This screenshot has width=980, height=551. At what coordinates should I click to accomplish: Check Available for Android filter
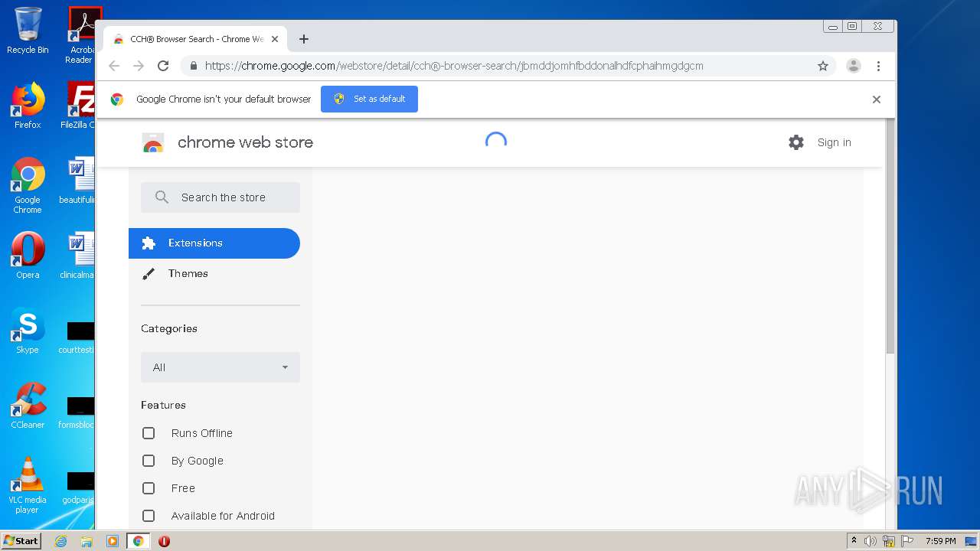[x=149, y=516]
